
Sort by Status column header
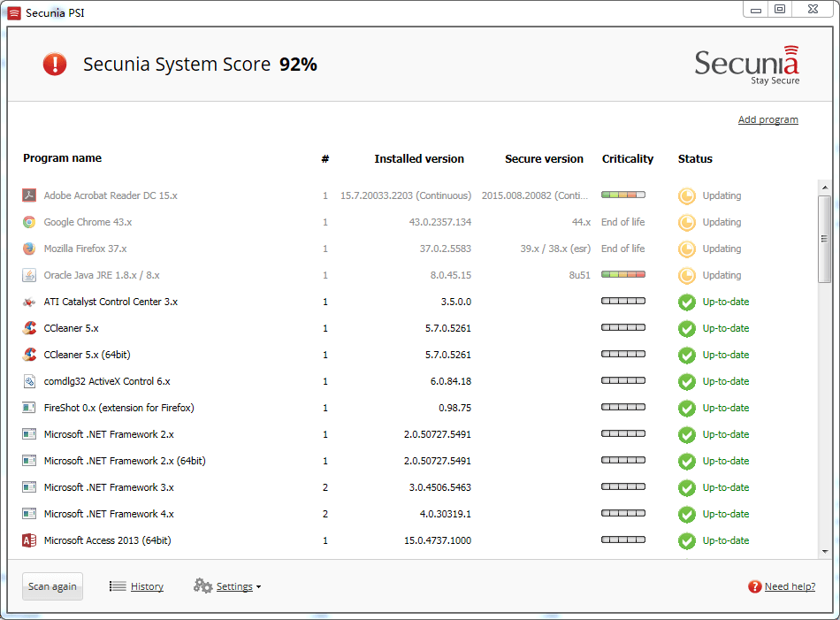click(695, 158)
